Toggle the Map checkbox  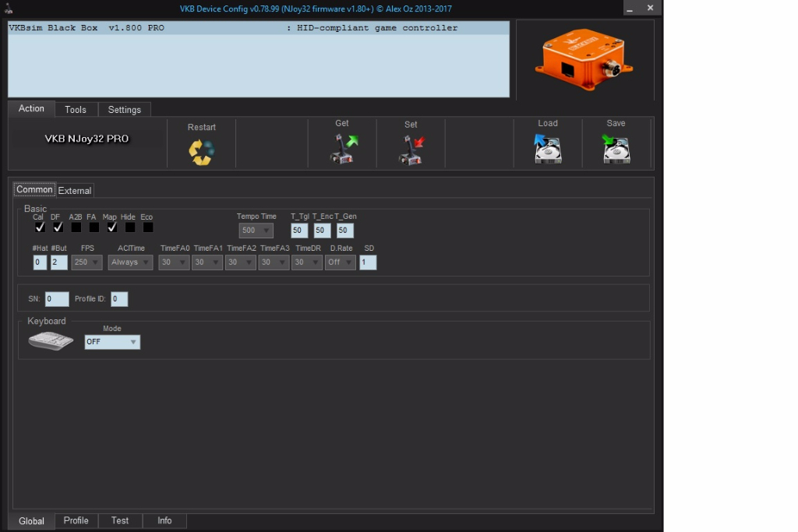[112, 227]
